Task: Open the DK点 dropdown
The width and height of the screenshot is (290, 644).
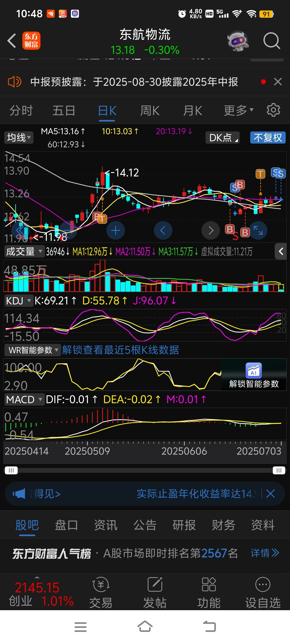Action: pos(222,138)
